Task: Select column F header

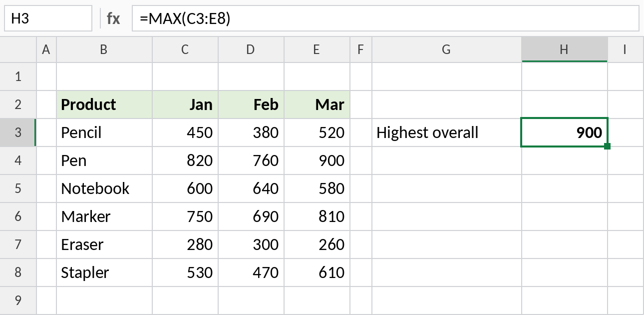Action: [x=361, y=49]
